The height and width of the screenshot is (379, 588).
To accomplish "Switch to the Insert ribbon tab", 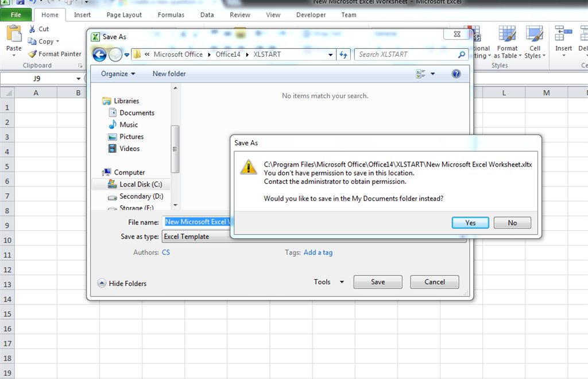I will point(82,15).
